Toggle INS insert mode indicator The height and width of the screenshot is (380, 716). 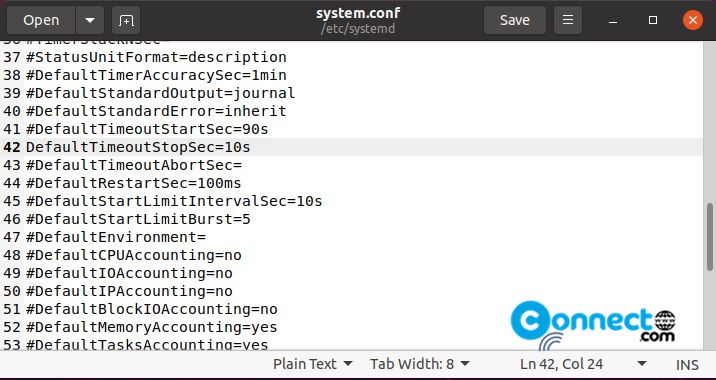click(x=687, y=365)
